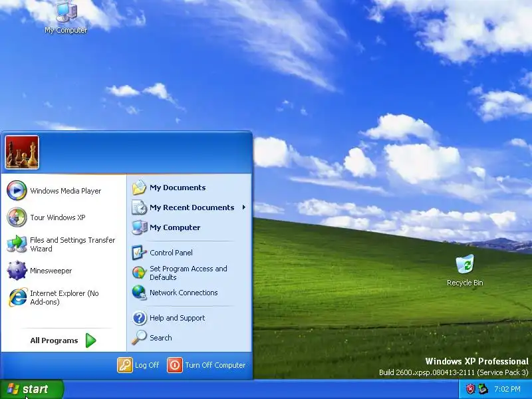Viewport: 532px width, 399px height.
Task: Click the green start button
Action: pos(32,389)
